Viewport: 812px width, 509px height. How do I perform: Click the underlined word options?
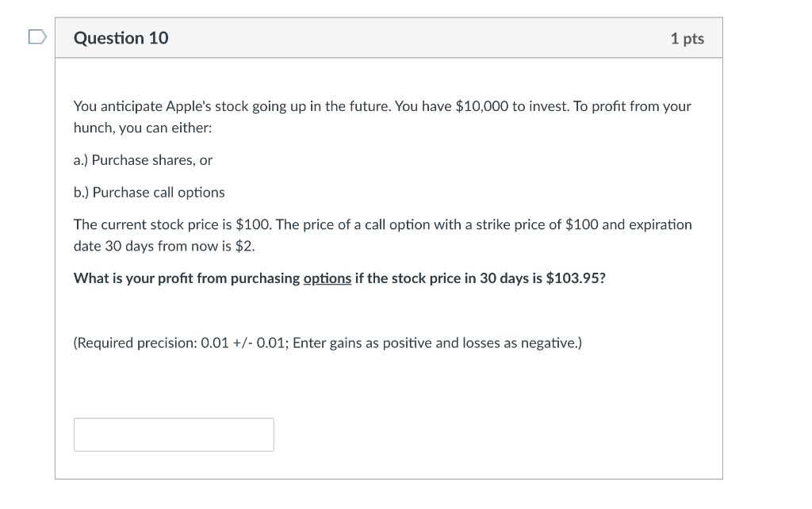point(327,278)
